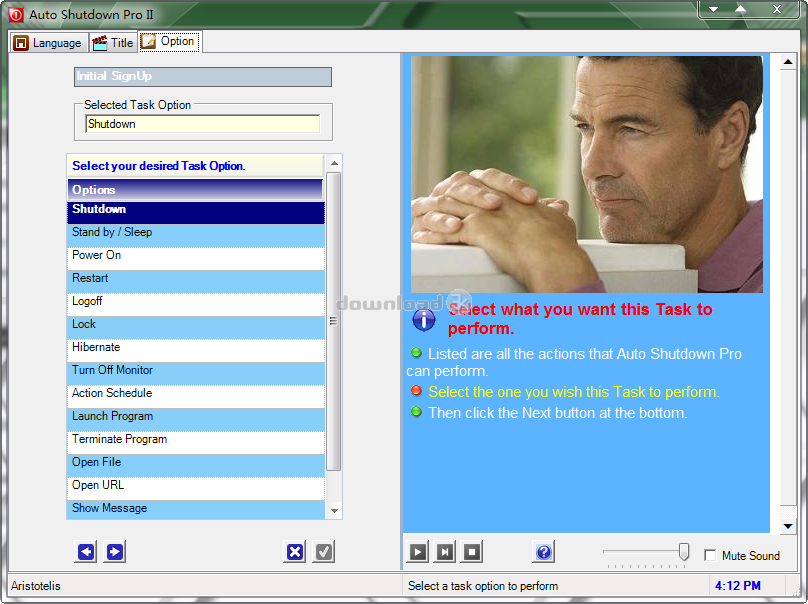Click help panel scroll up arrow

point(788,62)
